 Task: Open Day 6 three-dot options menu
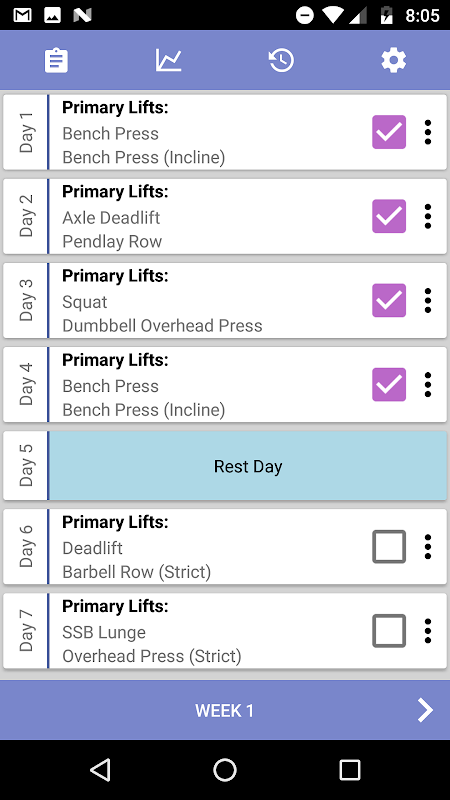[x=428, y=546]
